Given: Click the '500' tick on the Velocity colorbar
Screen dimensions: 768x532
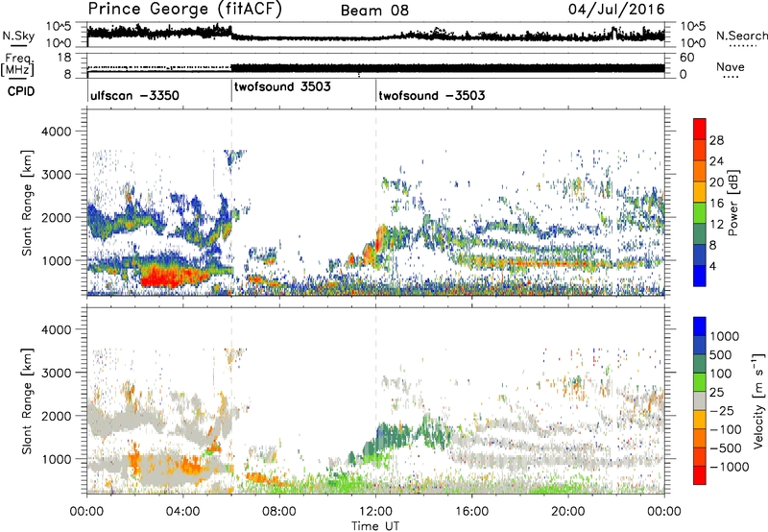Looking at the screenshot, I should (x=721, y=355).
